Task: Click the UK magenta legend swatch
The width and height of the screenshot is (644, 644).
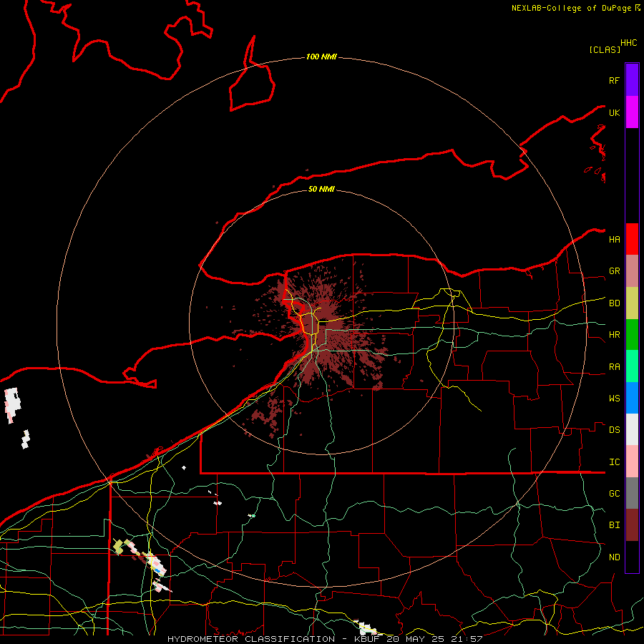Action: pyautogui.click(x=632, y=112)
